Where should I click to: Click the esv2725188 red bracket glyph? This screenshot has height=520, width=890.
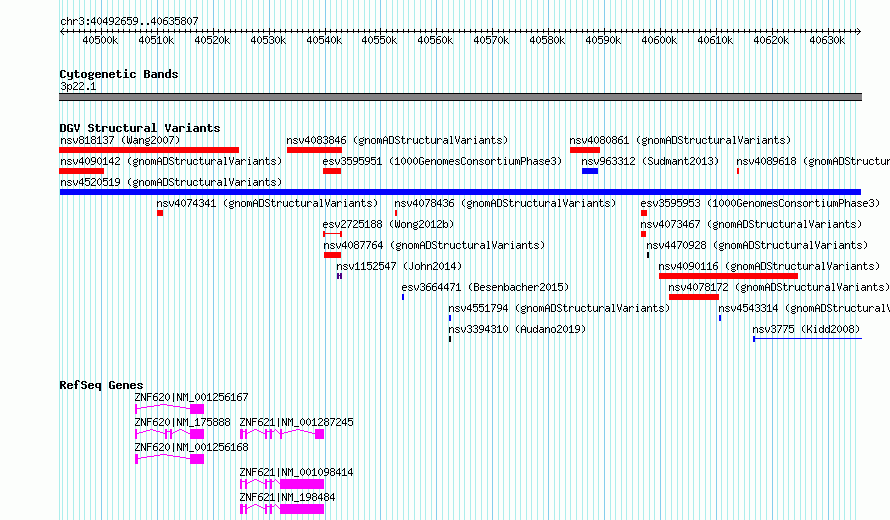pos(332,234)
